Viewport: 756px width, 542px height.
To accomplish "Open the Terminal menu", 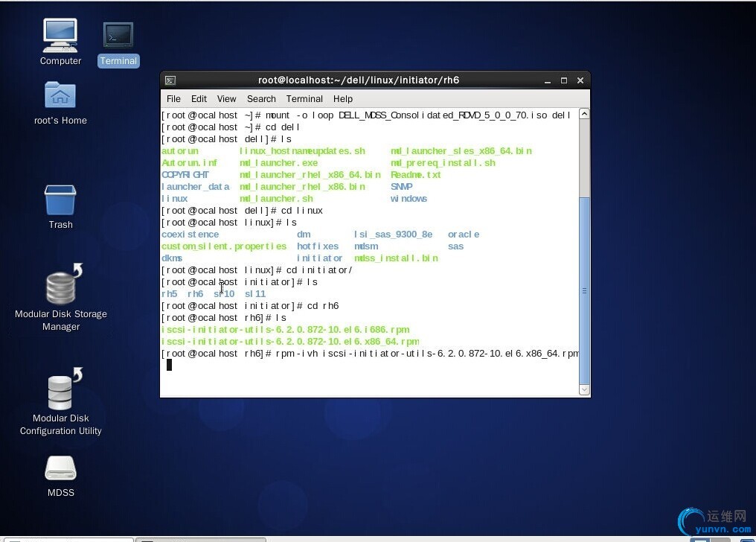I will pyautogui.click(x=304, y=99).
